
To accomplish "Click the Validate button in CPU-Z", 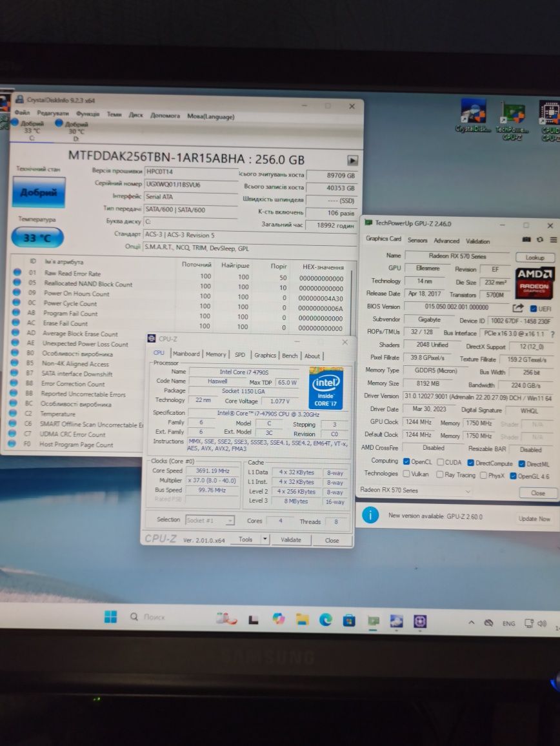I will pos(291,540).
